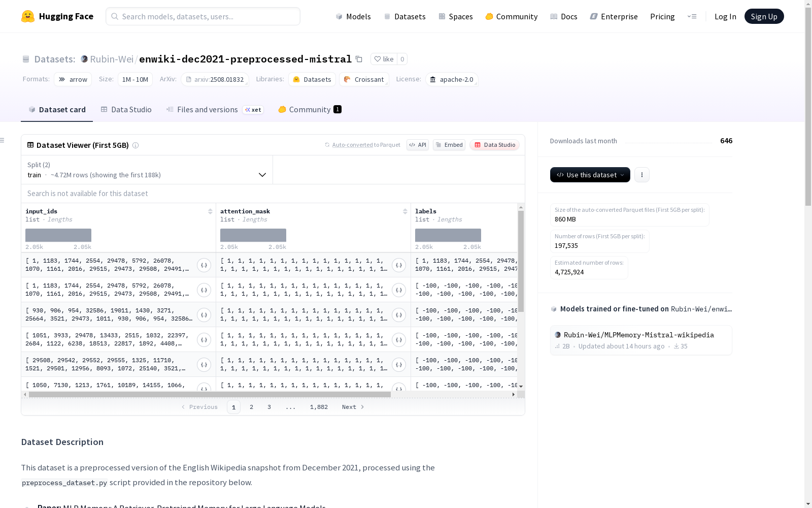Open the navigation overflow menu icon
Image resolution: width=812 pixels, height=508 pixels.
(x=692, y=16)
